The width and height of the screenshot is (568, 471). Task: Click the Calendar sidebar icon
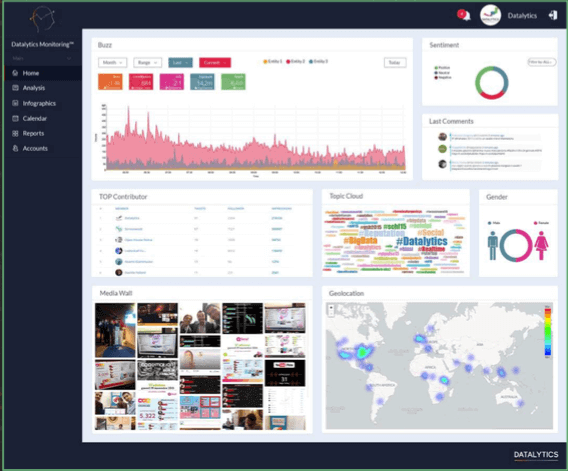15,118
